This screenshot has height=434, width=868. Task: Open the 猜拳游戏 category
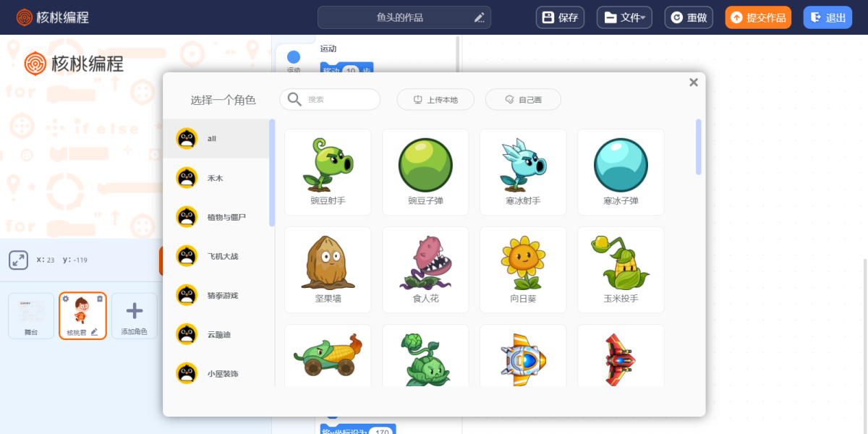[x=217, y=295]
